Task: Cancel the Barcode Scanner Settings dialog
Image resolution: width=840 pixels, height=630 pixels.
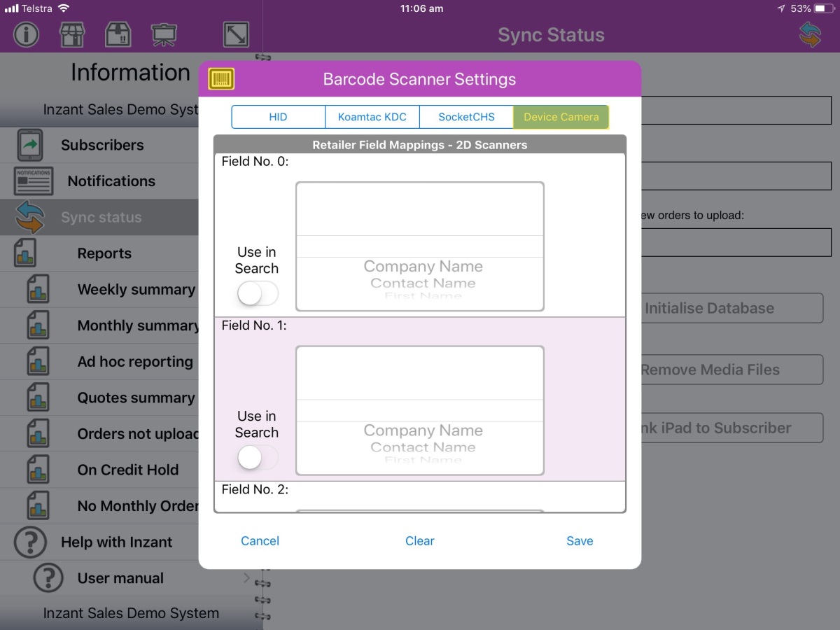Action: 260,540
